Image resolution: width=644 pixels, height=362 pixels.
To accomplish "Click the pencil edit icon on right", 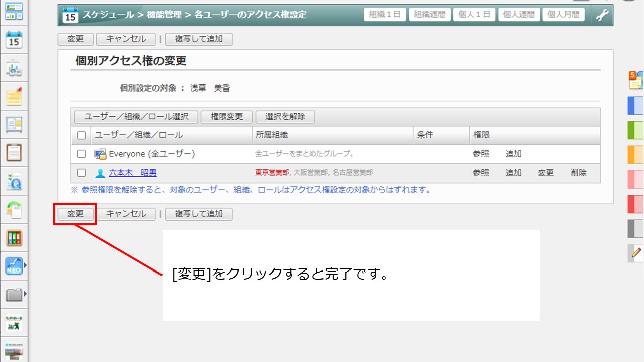I will (x=636, y=252).
